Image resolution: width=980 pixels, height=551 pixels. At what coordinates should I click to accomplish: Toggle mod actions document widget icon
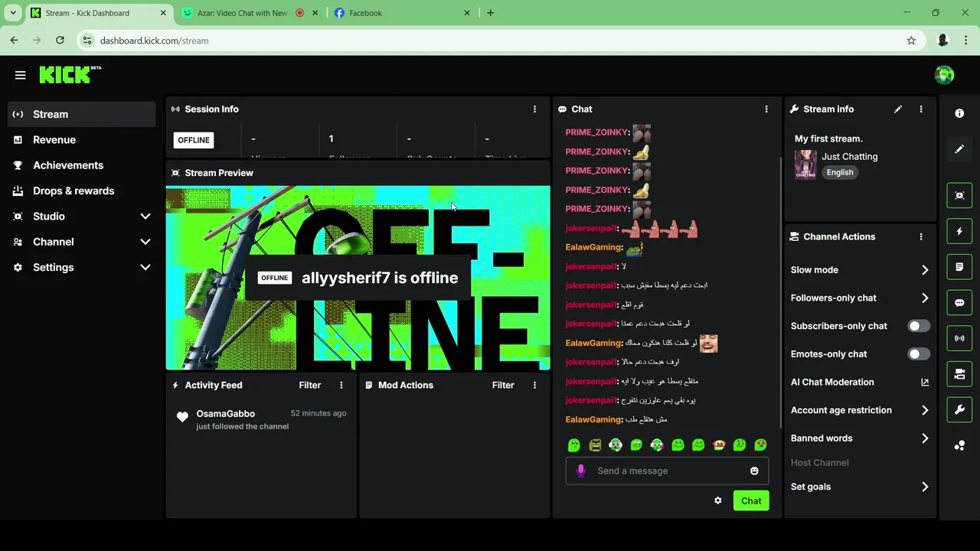[x=959, y=267]
